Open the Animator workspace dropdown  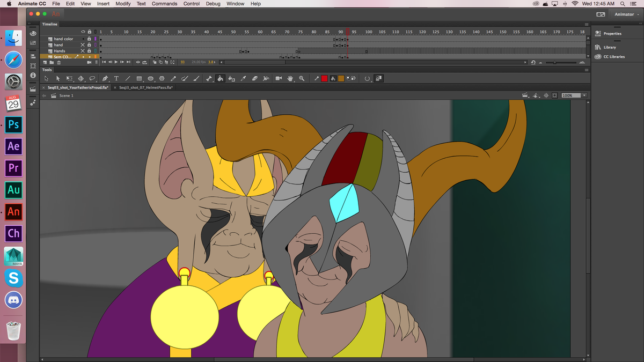pyautogui.click(x=626, y=14)
